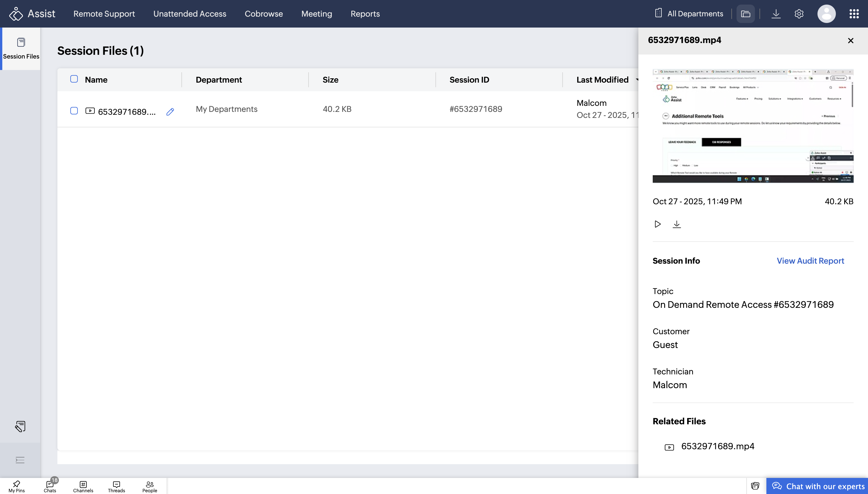This screenshot has height=494, width=868.
Task: Check the box for the 6532971689 file row
Action: coord(74,111)
